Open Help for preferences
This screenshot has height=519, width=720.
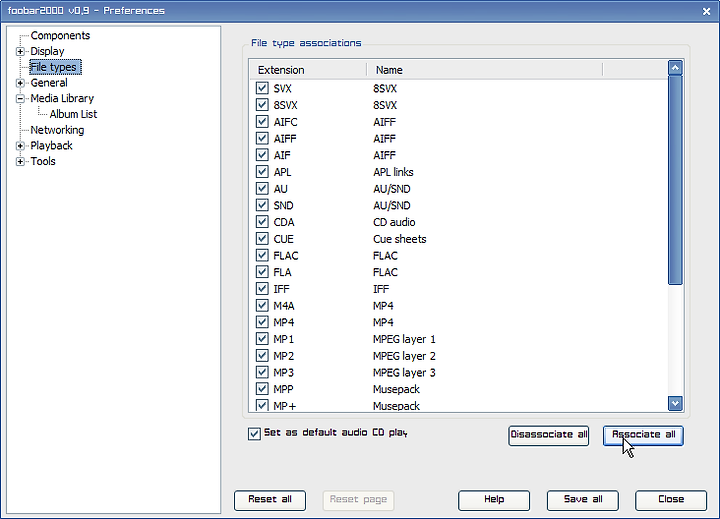tap(494, 500)
